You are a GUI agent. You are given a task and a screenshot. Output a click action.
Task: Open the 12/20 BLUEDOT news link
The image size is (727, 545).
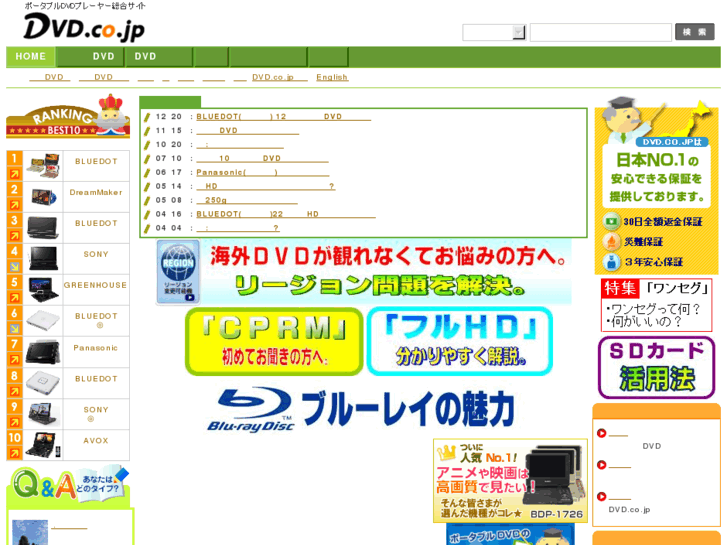click(283, 116)
